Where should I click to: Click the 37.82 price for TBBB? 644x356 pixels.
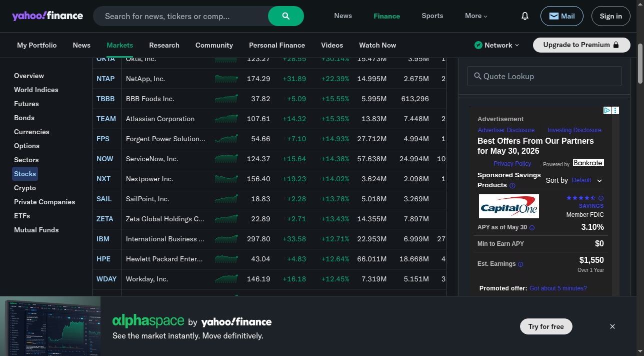tap(260, 99)
